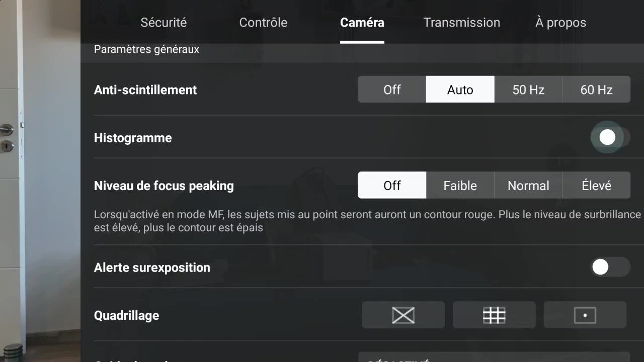Select the center point grid icon

pyautogui.click(x=585, y=315)
